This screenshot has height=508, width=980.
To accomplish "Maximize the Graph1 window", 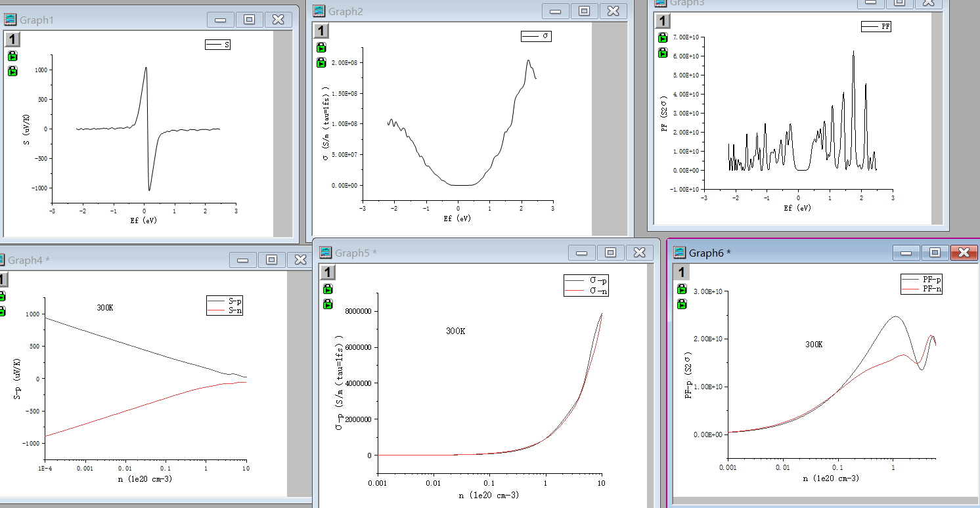I will [249, 20].
